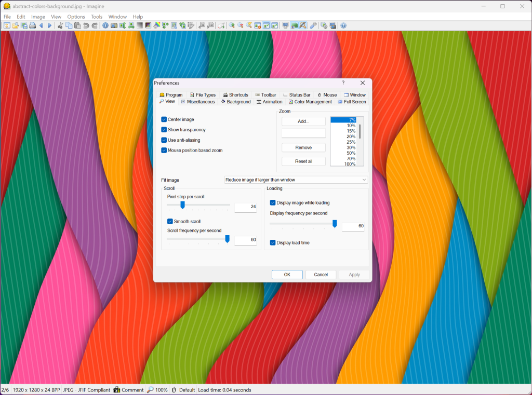Open image information blue info icon

pyautogui.click(x=105, y=25)
